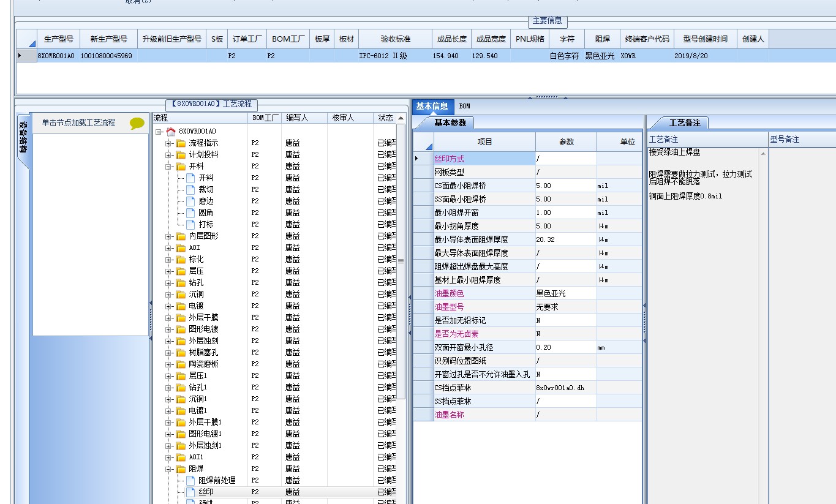Expand the AOI folder node
Viewport: 836px width, 504px height.
tap(168, 248)
